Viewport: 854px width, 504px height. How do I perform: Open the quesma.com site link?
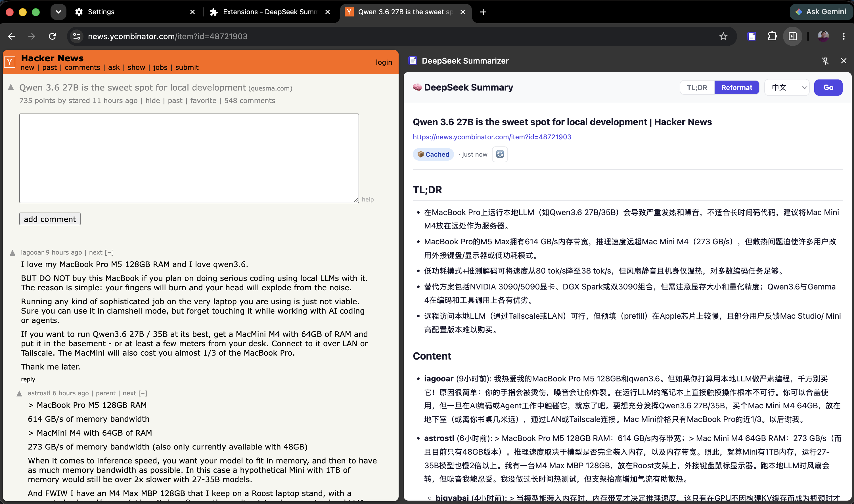pyautogui.click(x=270, y=88)
